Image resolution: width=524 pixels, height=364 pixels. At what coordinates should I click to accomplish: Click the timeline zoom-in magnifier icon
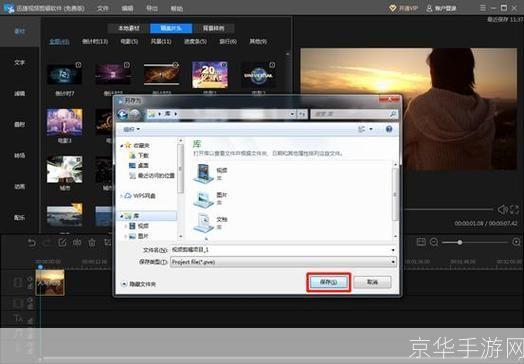point(516,242)
